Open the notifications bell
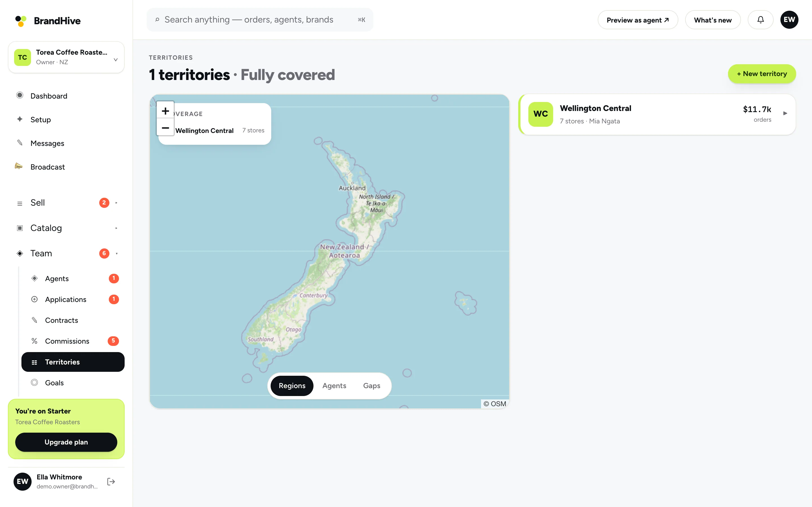Viewport: 812px width, 507px height. click(760, 20)
